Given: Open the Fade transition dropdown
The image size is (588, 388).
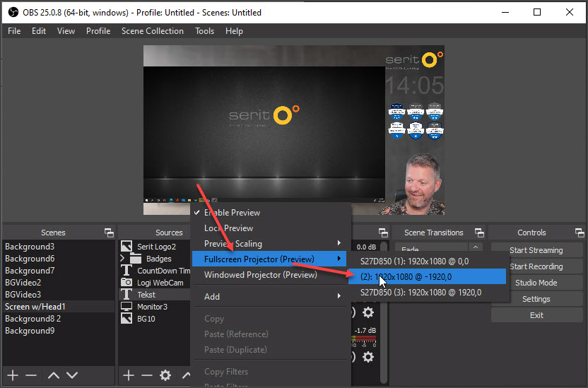Looking at the screenshot, I should [x=438, y=248].
